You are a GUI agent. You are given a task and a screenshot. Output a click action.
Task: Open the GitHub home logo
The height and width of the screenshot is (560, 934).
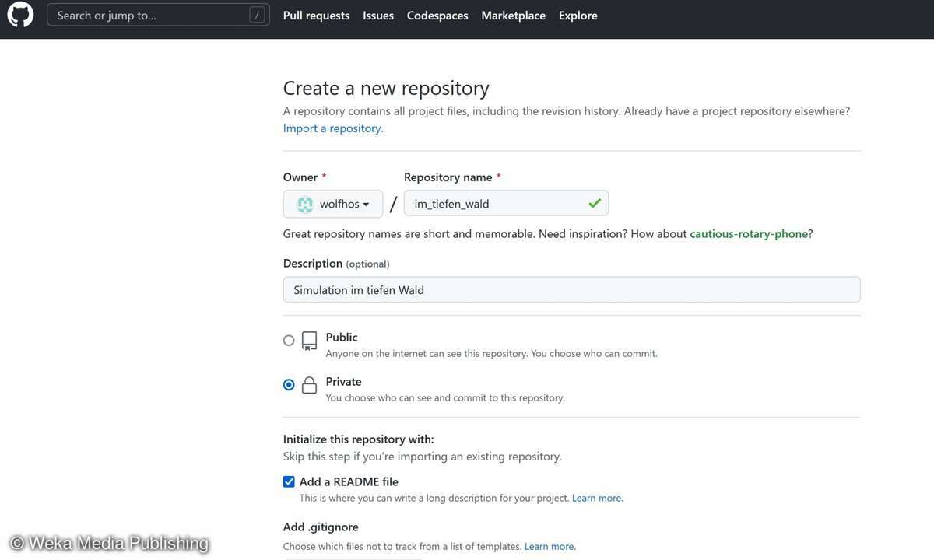pyautogui.click(x=20, y=14)
